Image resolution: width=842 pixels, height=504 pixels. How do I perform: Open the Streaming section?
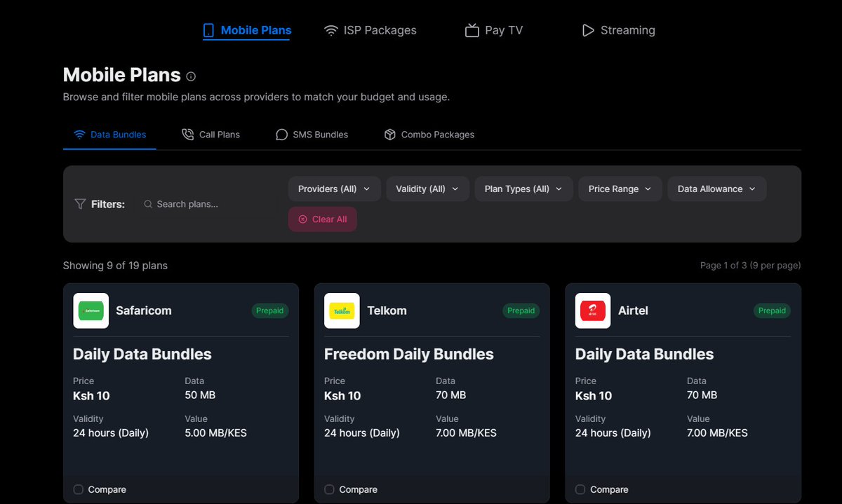point(619,30)
